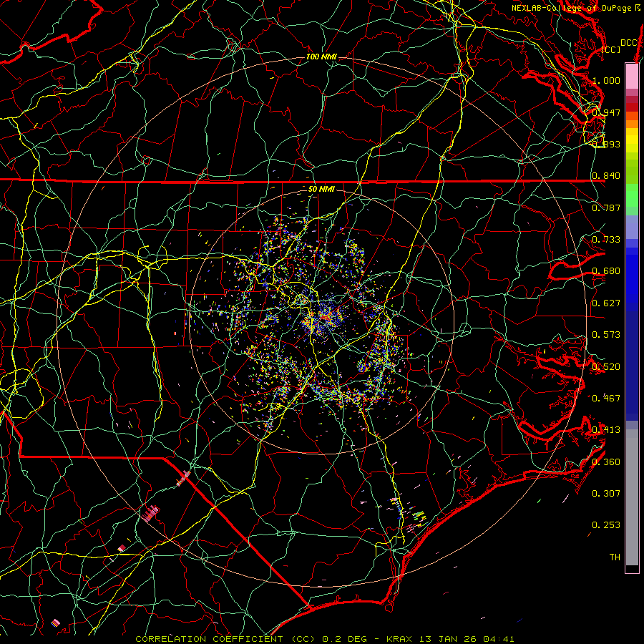Pick the bright green color bar segment
Screen dimensions: 644x644
[x=632, y=196]
